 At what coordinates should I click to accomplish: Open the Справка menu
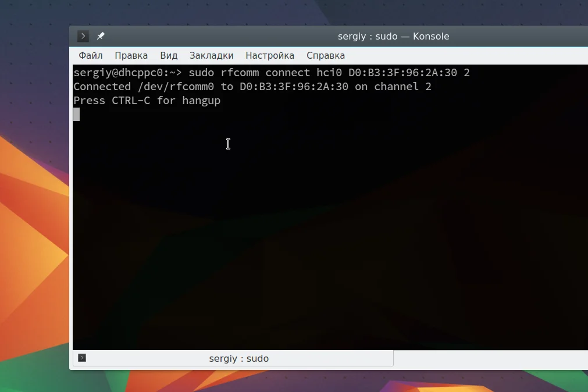tap(326, 55)
